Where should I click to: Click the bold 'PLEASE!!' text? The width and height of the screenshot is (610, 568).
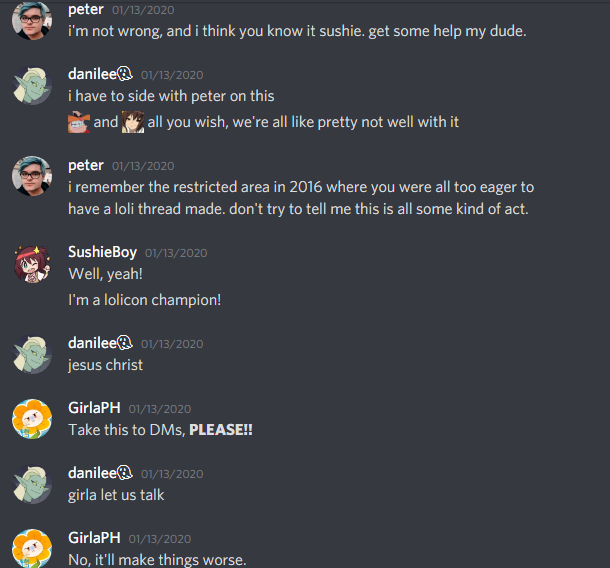coord(221,430)
